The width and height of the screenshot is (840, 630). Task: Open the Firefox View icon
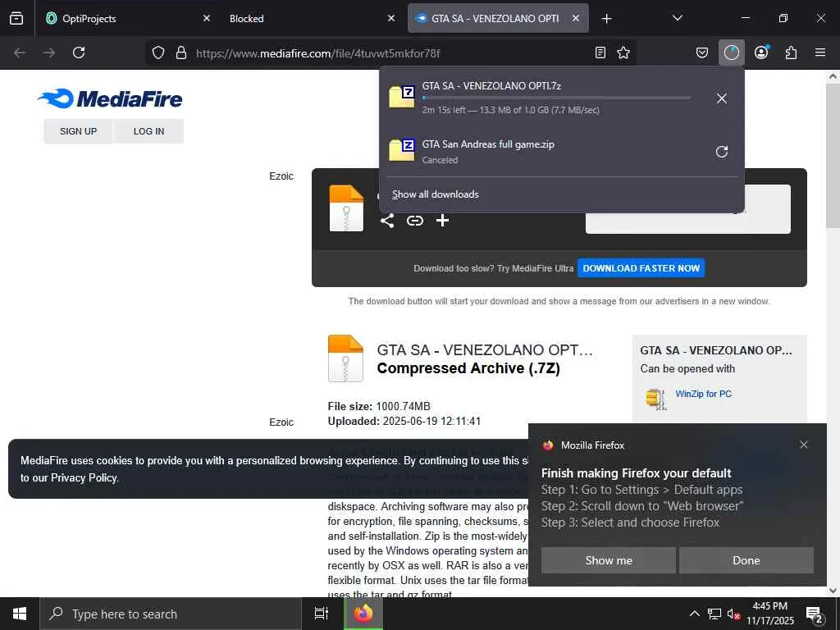[x=16, y=18]
